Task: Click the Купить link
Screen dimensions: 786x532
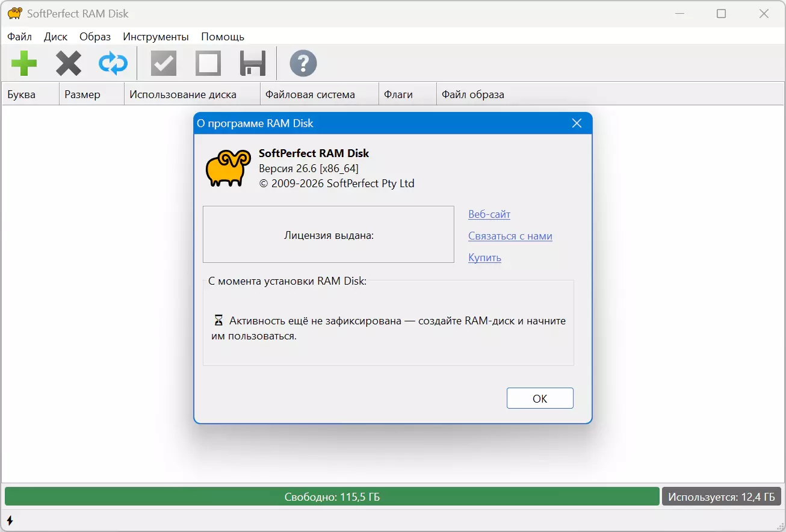Action: pos(484,258)
